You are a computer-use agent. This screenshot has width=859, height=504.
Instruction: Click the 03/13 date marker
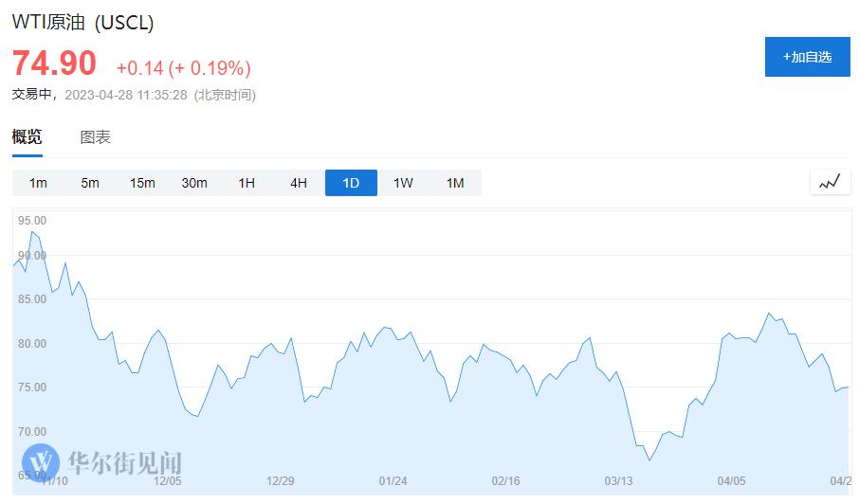(618, 481)
